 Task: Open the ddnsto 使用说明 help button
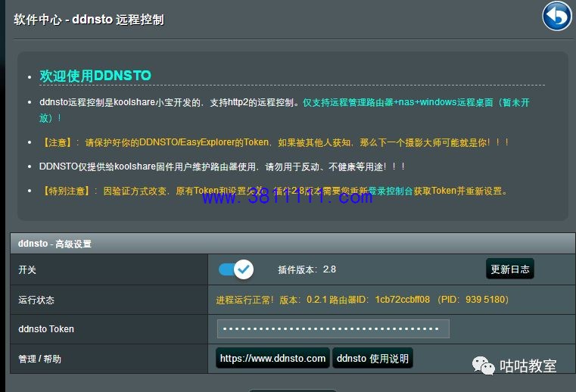[372, 358]
